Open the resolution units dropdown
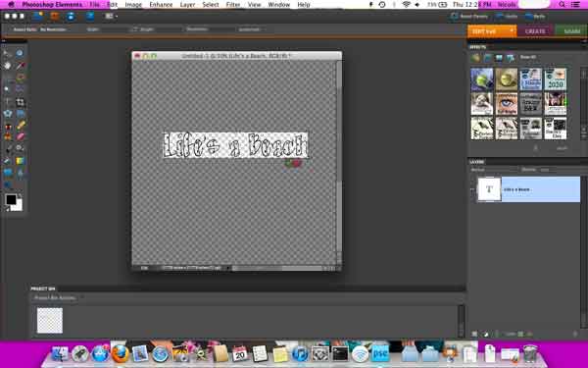The image size is (588, 368). point(251,29)
